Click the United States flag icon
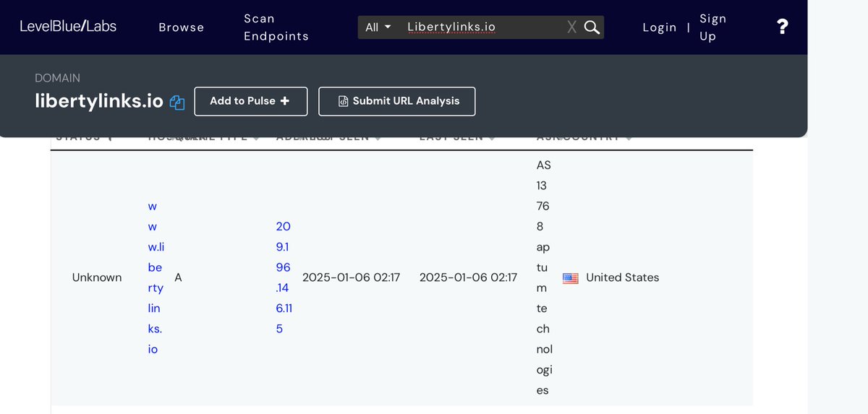Viewport: 868px width, 414px height. coord(570,278)
